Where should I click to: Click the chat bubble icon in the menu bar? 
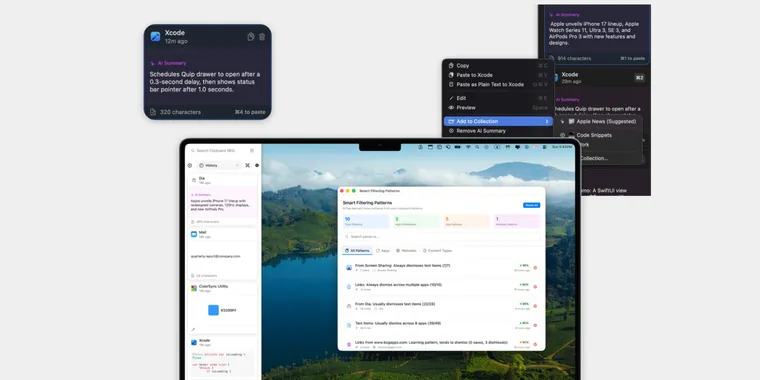point(518,147)
